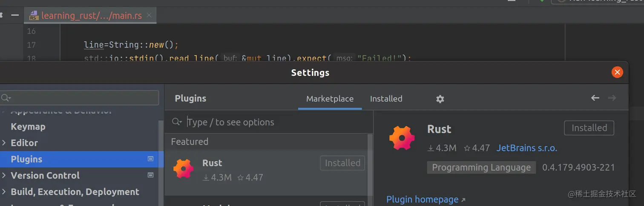Click the icon beside Version Control row
Image resolution: width=644 pixels, height=206 pixels.
150,175
